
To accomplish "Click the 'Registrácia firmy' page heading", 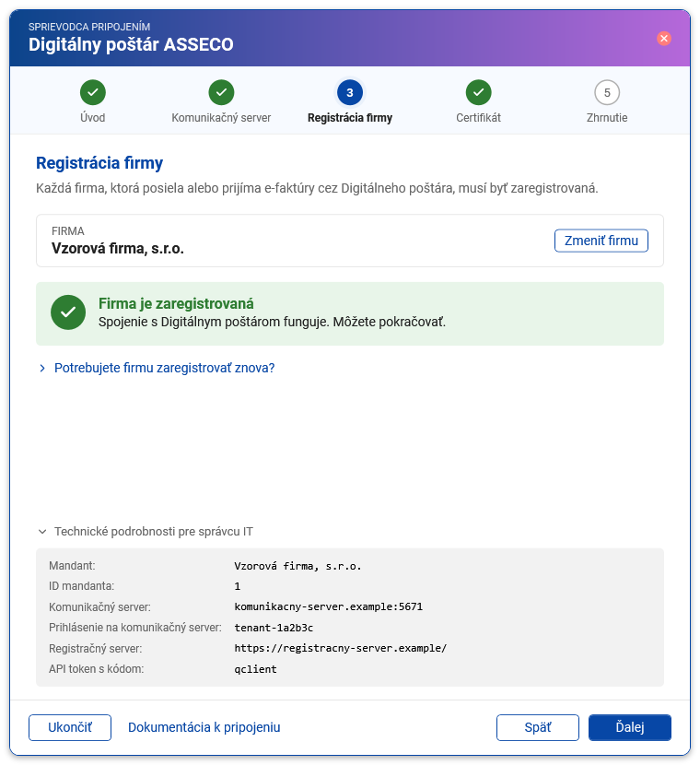I will click(99, 163).
